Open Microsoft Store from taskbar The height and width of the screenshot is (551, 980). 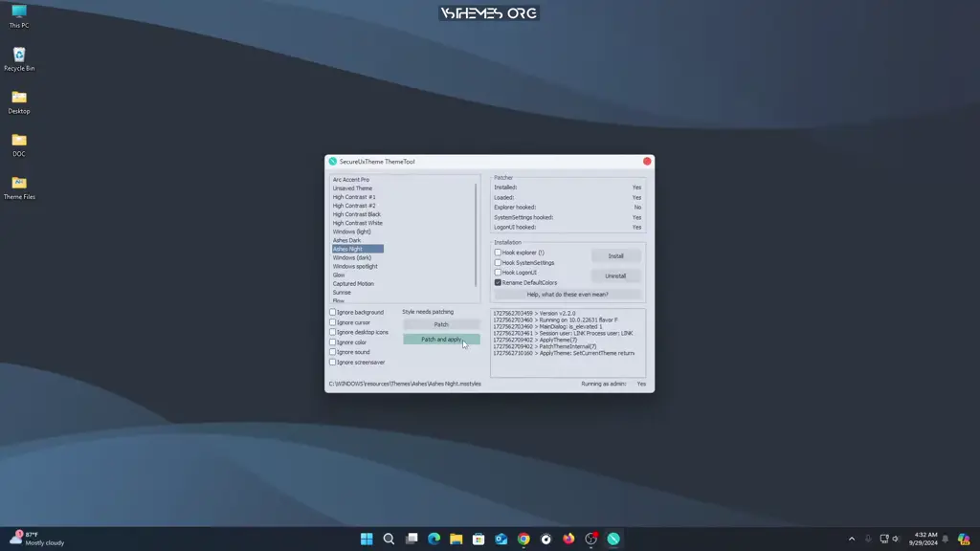tap(479, 539)
